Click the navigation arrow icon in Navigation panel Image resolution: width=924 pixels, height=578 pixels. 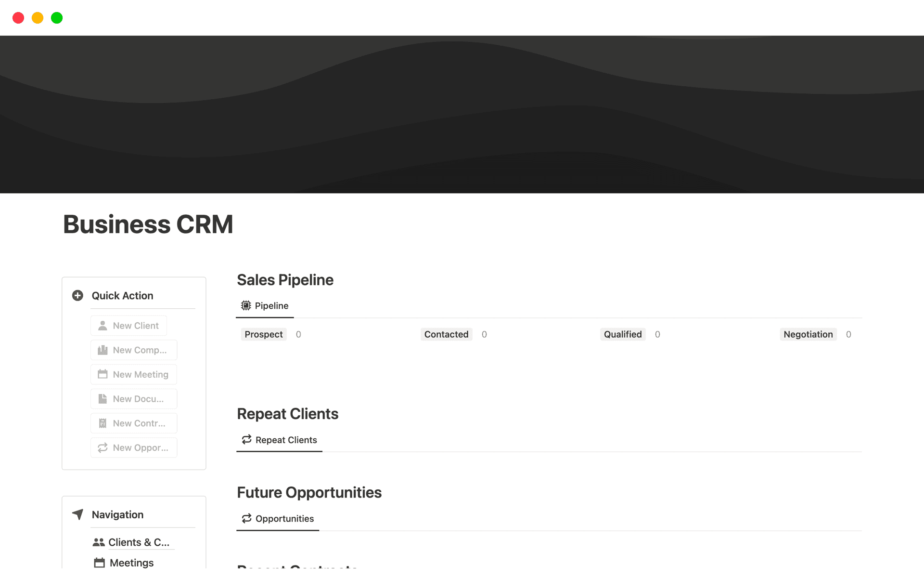[78, 514]
